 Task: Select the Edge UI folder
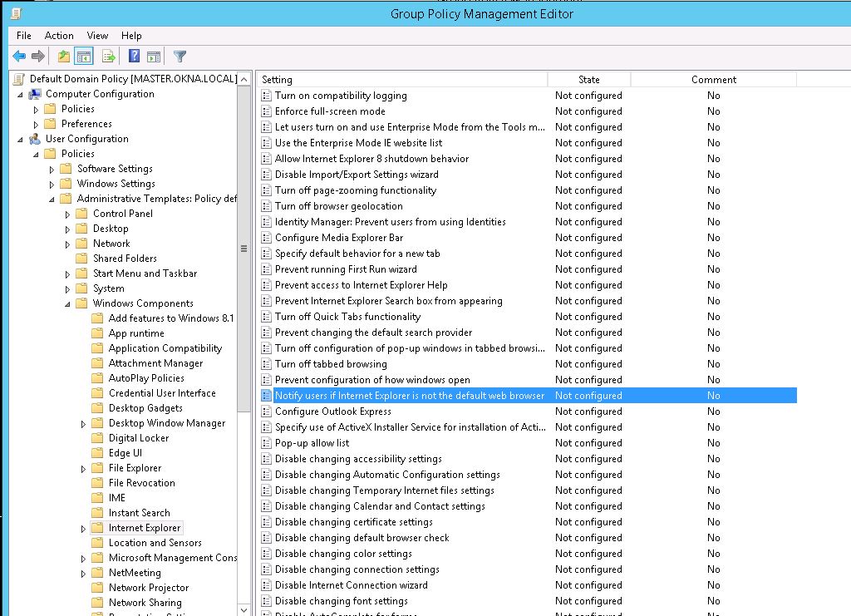pyautogui.click(x=124, y=452)
